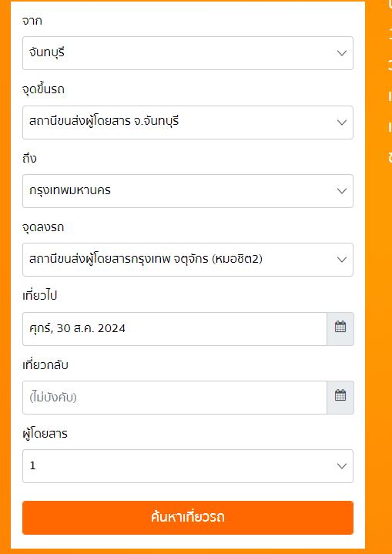Open calendar icon for เที่ยวไป date

coord(340,328)
